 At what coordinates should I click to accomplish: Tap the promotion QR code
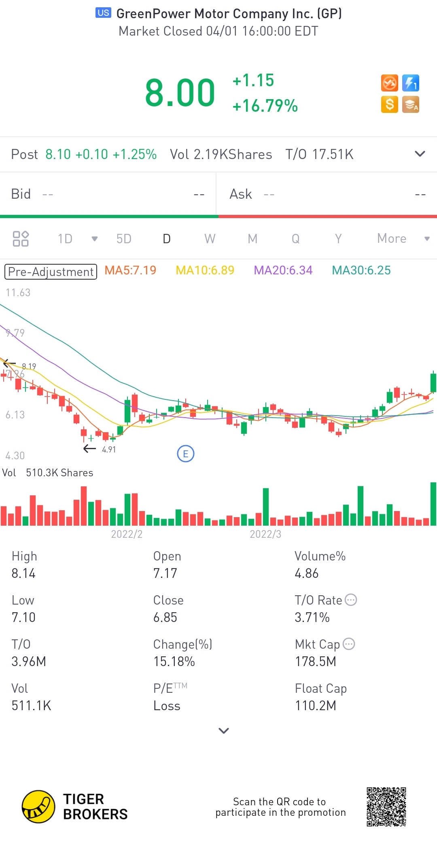tap(386, 806)
